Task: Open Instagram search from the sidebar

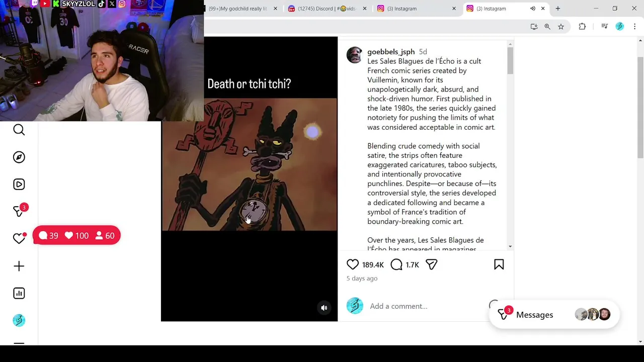Action: [19, 130]
